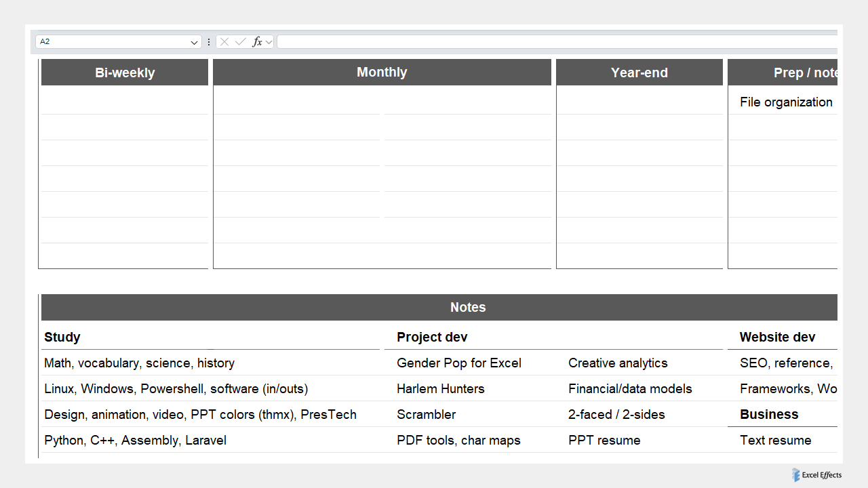Click inside the formula bar input
This screenshot has height=488, width=868.
(475, 41)
